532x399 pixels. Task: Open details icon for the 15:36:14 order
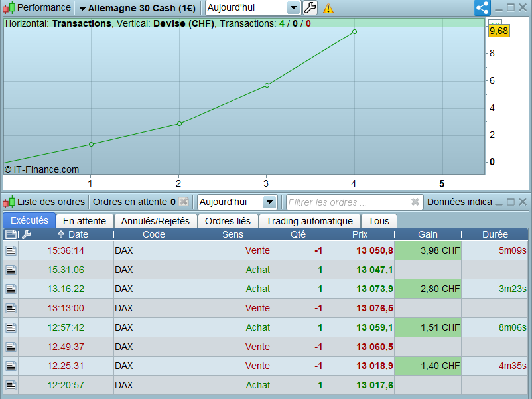11,250
